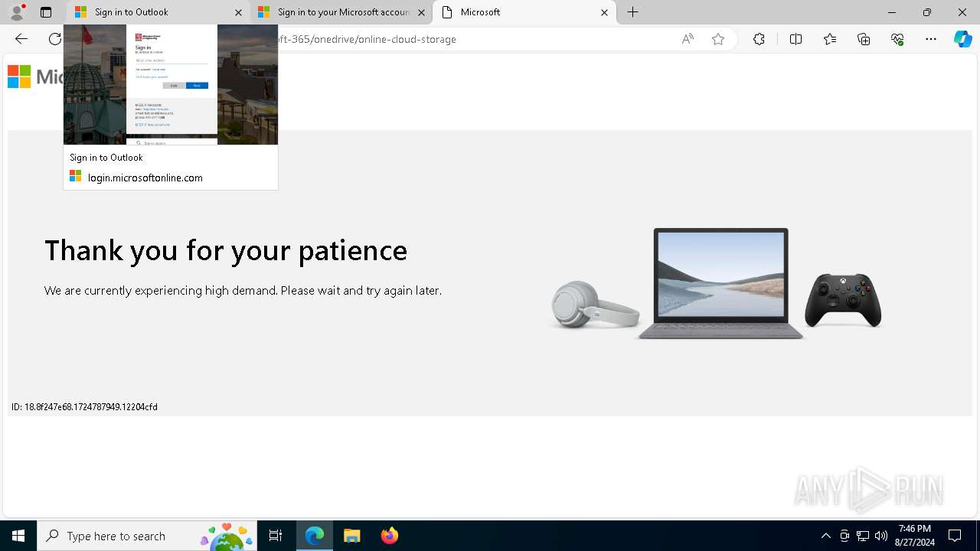Open the notification center icon
This screenshot has height=551, width=980.
coord(955,536)
